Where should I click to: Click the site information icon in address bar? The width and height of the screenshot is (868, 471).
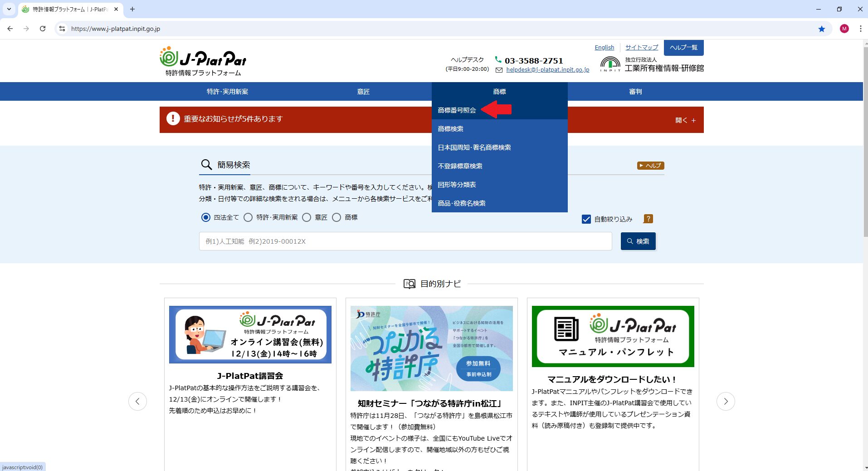[x=62, y=29]
